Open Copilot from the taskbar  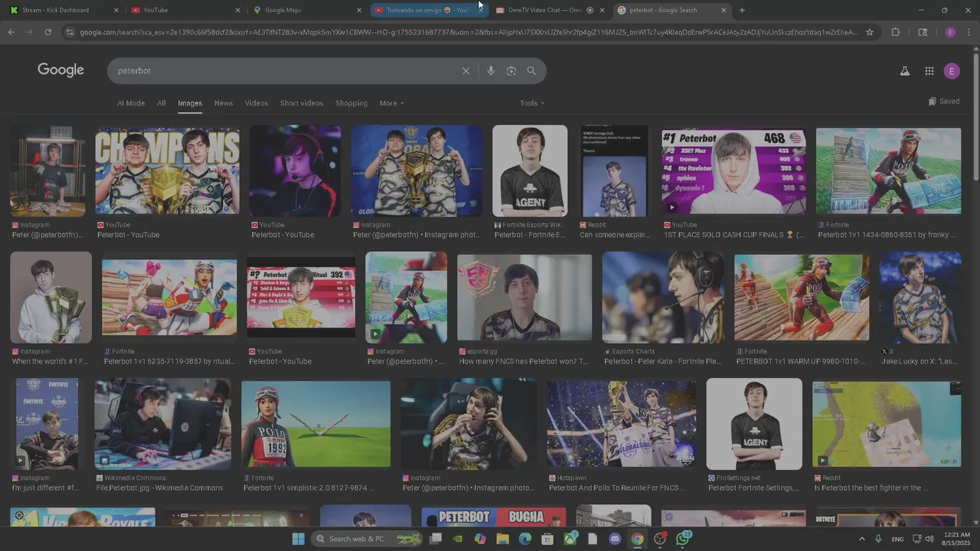480,539
